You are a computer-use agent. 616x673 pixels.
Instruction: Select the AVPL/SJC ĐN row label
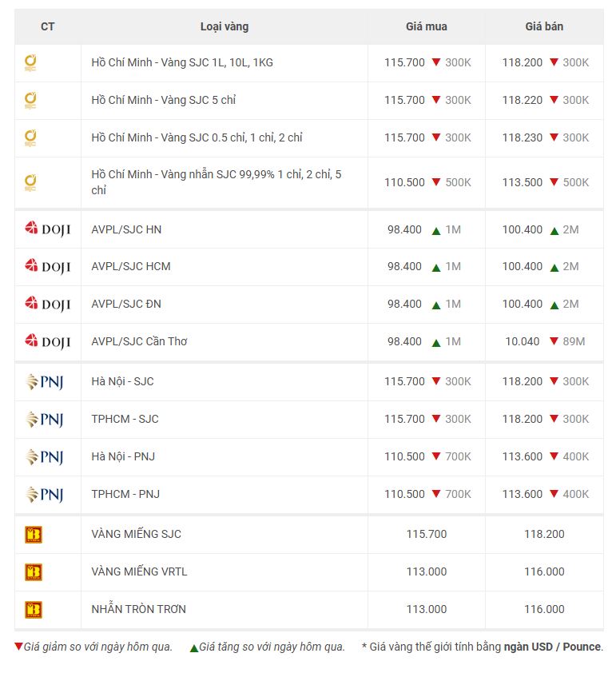point(126,304)
